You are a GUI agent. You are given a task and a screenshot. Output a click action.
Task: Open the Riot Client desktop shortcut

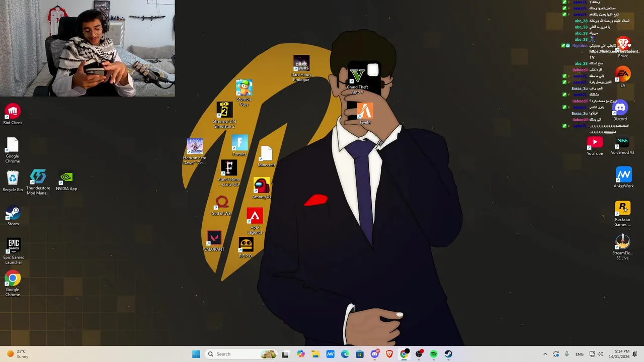click(13, 114)
